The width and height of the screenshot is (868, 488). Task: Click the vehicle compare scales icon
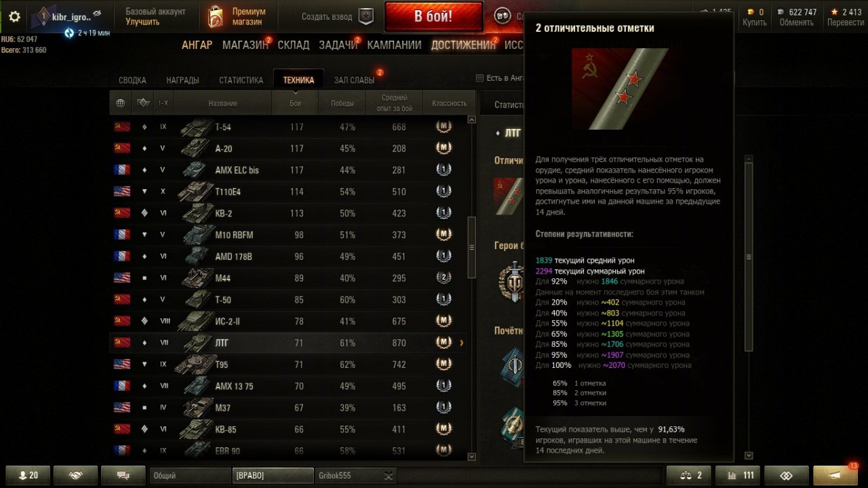click(689, 475)
